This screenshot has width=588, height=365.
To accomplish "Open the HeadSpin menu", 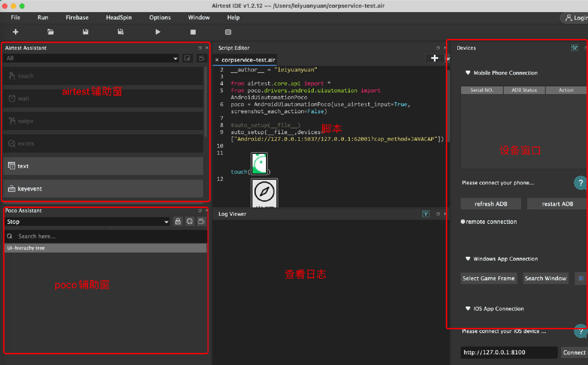I will (119, 17).
